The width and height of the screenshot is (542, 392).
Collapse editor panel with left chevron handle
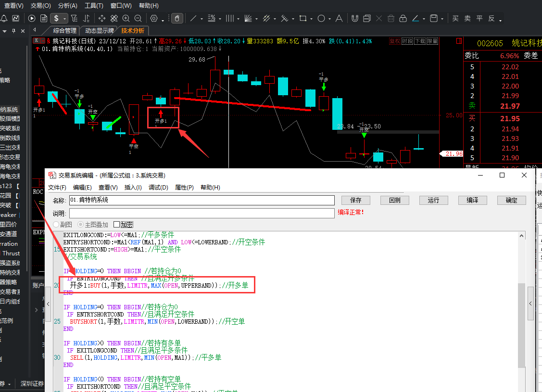[x=48, y=304]
